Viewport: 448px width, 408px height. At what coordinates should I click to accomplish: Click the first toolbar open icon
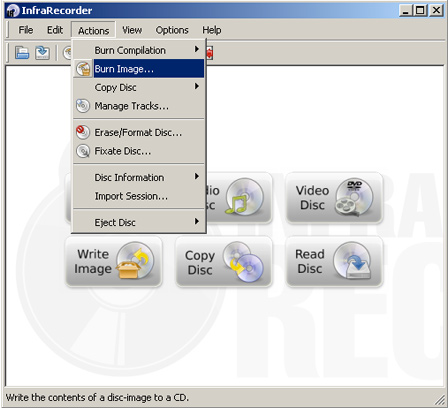(x=22, y=53)
